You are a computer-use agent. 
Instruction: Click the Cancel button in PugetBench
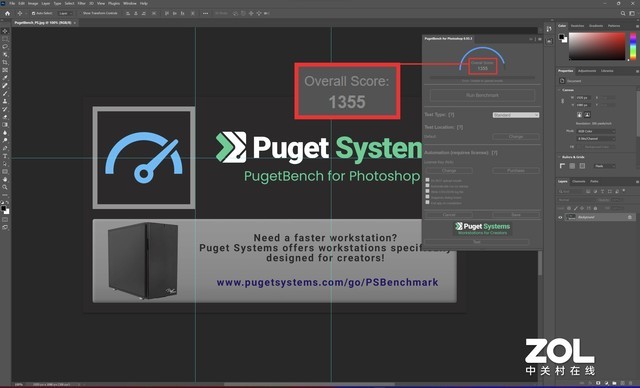(x=449, y=215)
